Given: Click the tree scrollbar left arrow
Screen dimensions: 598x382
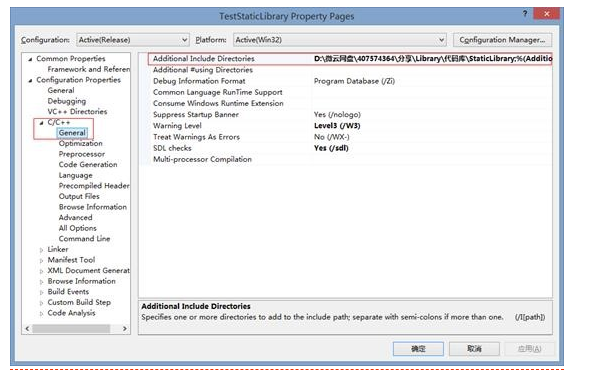Looking at the screenshot, I should [x=27, y=329].
